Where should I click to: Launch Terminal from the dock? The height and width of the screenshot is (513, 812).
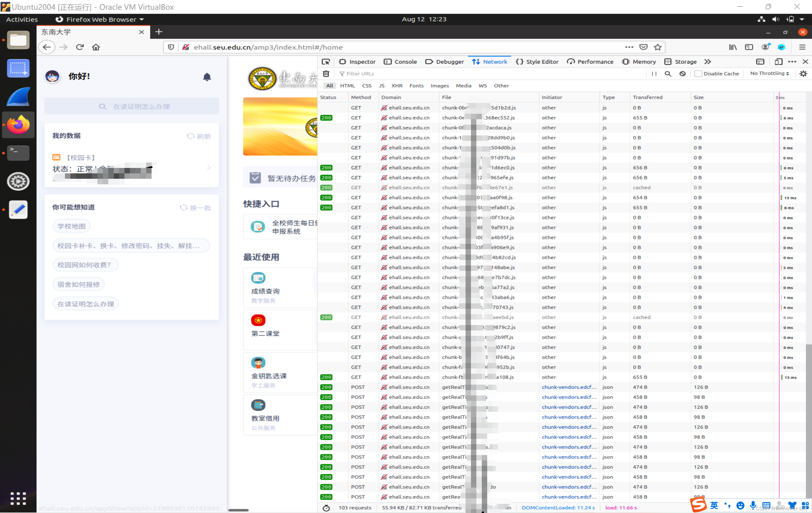[18, 153]
